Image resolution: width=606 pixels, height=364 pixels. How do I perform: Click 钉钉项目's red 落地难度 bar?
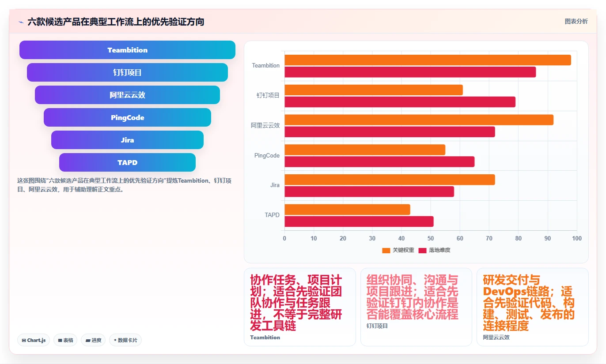point(400,102)
